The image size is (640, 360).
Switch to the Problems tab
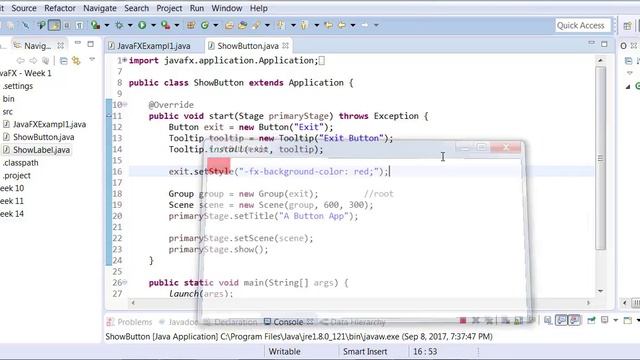pos(129,322)
